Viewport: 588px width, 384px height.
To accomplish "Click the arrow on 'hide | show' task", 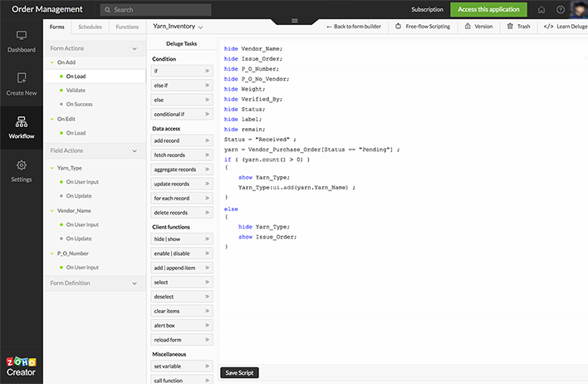I will point(207,239).
